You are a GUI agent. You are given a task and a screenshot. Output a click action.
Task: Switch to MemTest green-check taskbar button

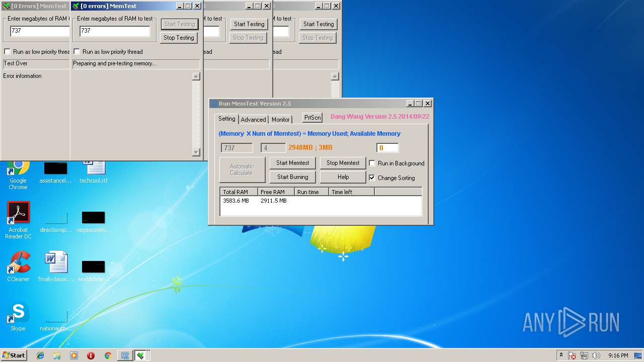click(141, 355)
